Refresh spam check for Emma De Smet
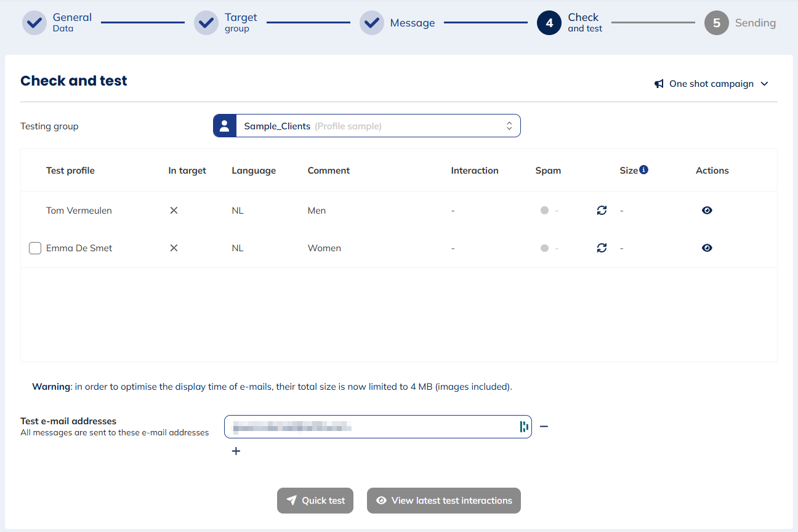Screen dimensions: 798x532 [602, 248]
